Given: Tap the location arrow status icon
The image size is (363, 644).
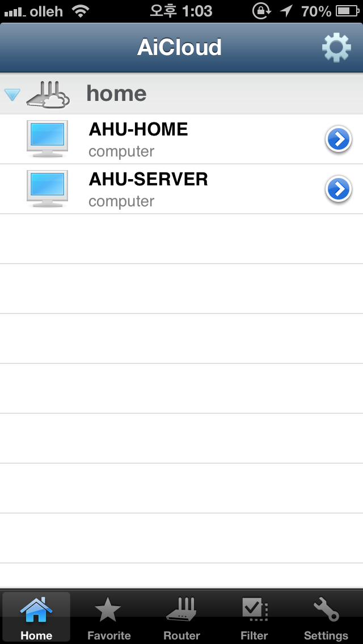Looking at the screenshot, I should pos(286,11).
